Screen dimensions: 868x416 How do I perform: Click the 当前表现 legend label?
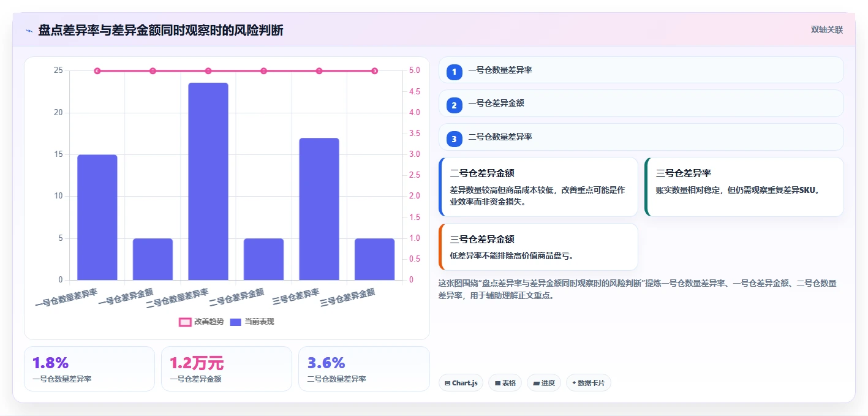[x=259, y=322]
